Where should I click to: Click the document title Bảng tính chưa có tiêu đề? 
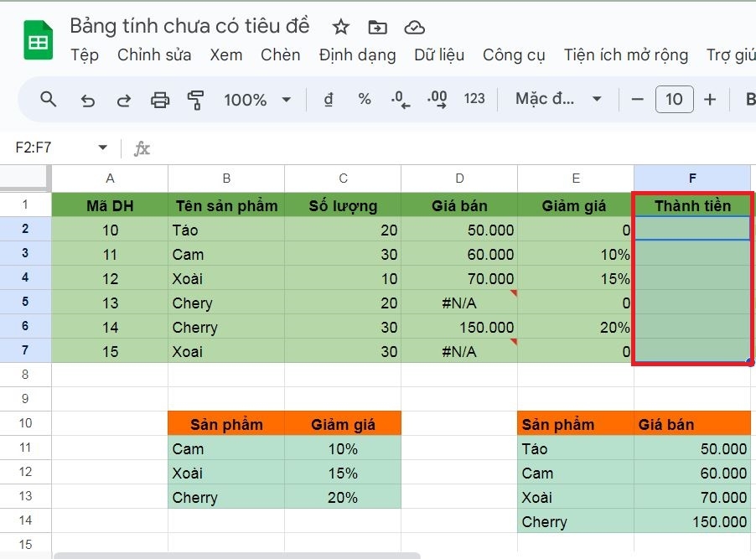(x=189, y=26)
